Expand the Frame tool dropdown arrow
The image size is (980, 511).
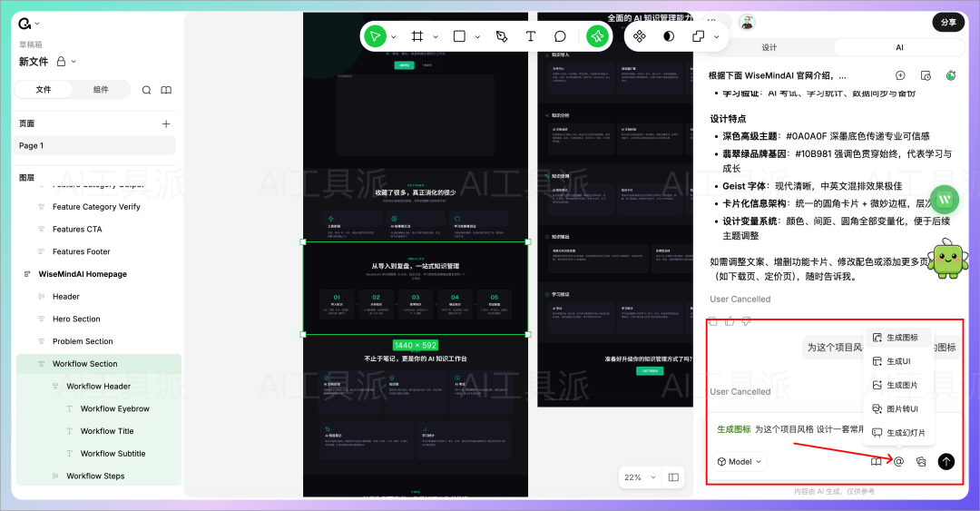pyautogui.click(x=436, y=37)
